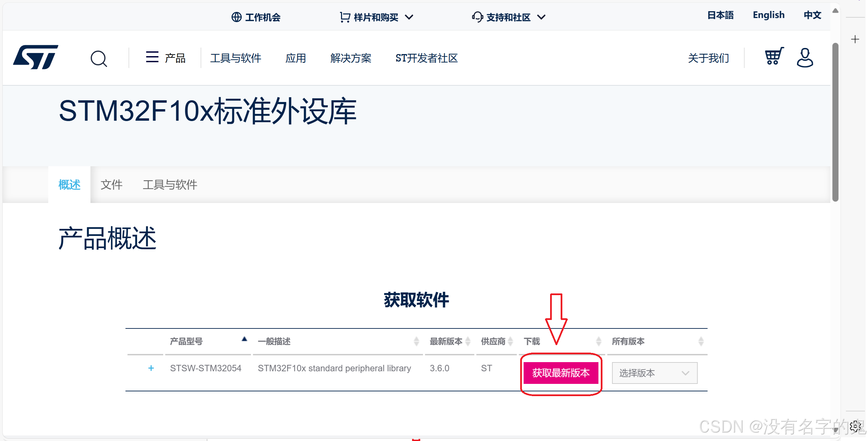The width and height of the screenshot is (868, 441).
Task: Switch to the page's 工具与软件 tab
Action: pos(170,185)
